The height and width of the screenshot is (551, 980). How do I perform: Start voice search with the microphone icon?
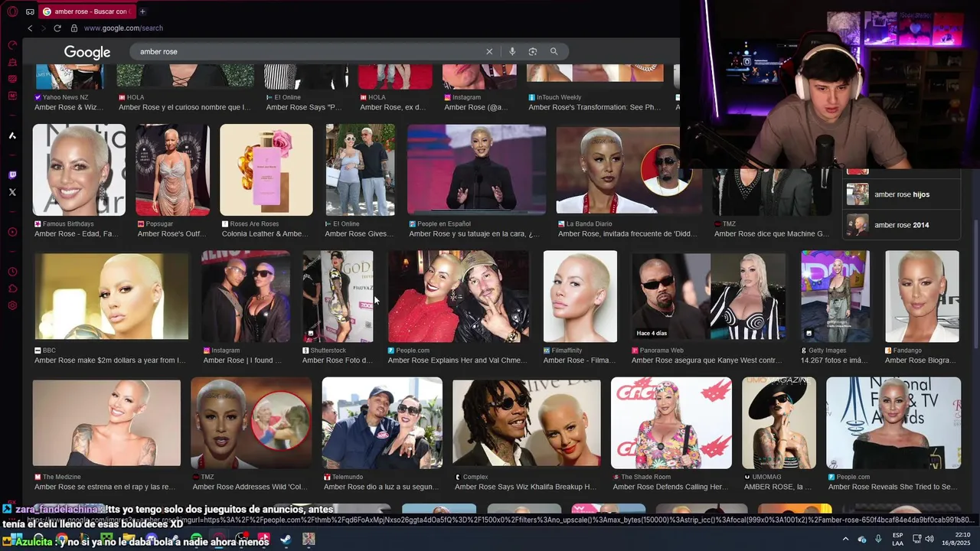tap(512, 51)
